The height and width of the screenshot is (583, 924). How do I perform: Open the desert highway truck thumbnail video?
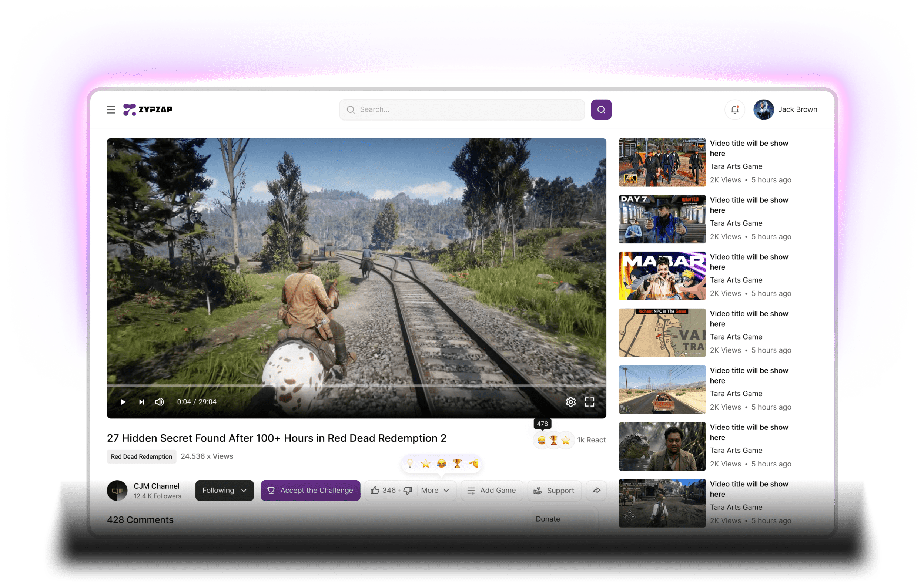(x=662, y=389)
